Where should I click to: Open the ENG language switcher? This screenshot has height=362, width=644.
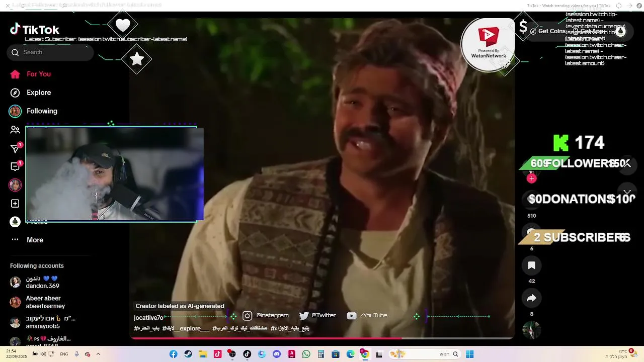coord(64,354)
